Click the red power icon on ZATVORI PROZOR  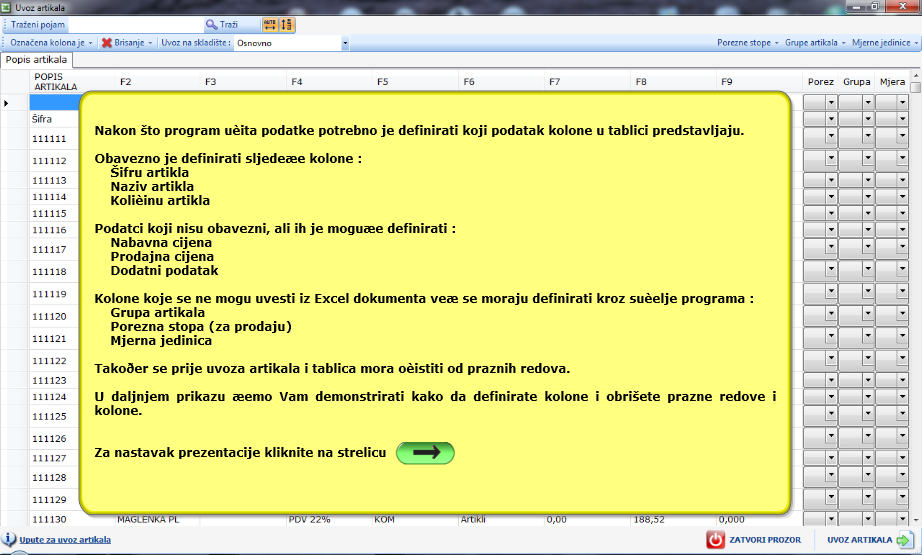pos(715,540)
